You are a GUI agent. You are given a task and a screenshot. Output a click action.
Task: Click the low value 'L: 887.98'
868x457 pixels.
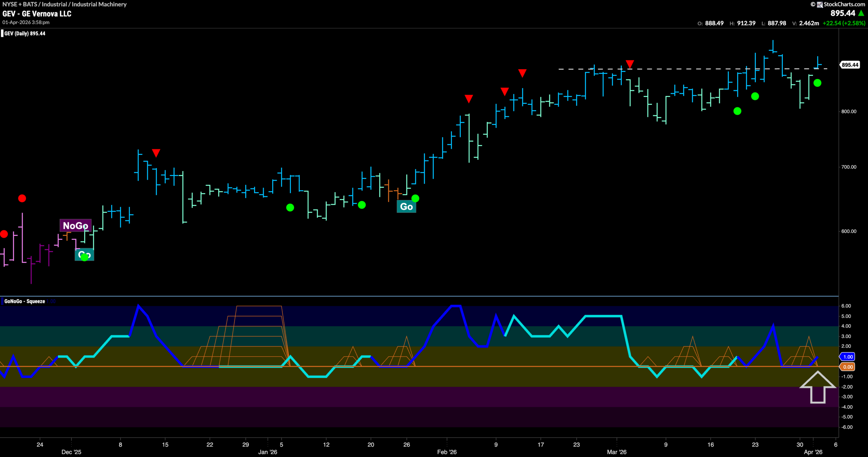[774, 23]
